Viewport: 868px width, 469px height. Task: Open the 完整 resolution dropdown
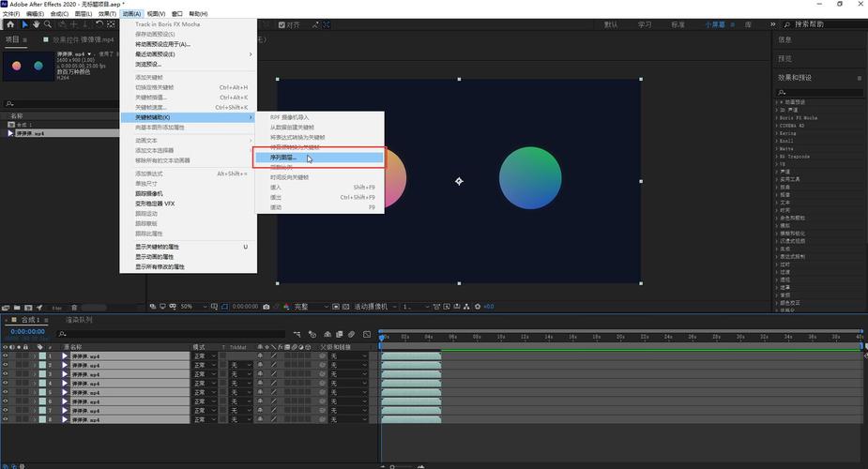[312, 307]
